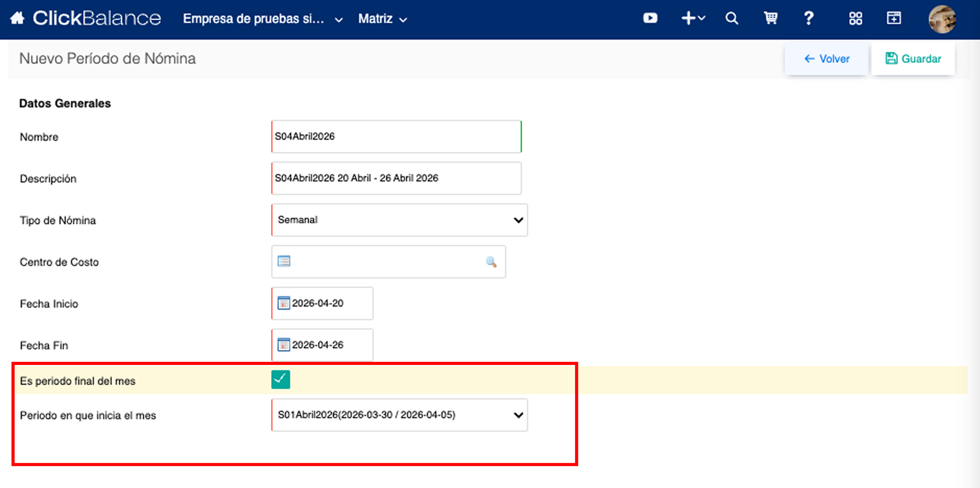
Task: Open help question mark icon
Action: point(809,18)
